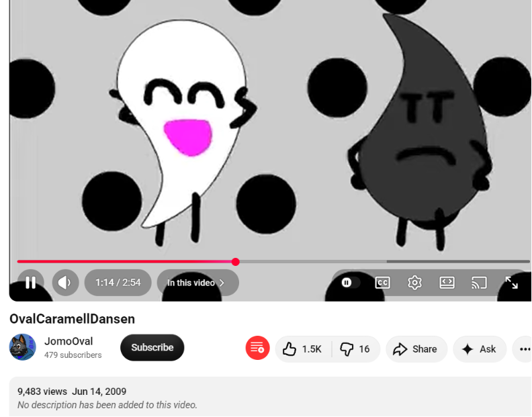Viewport: 532px width, 417px height.
Task: Click the 1:14 / 2:54 time display
Action: point(118,282)
